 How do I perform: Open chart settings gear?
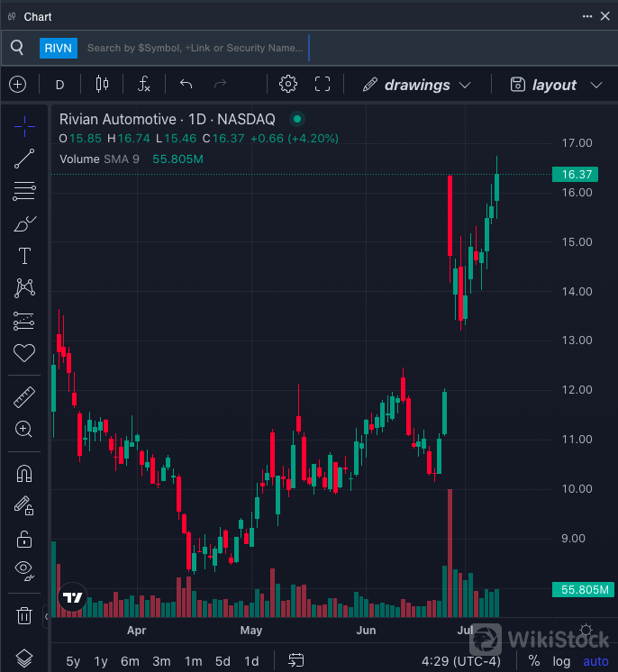click(x=288, y=85)
